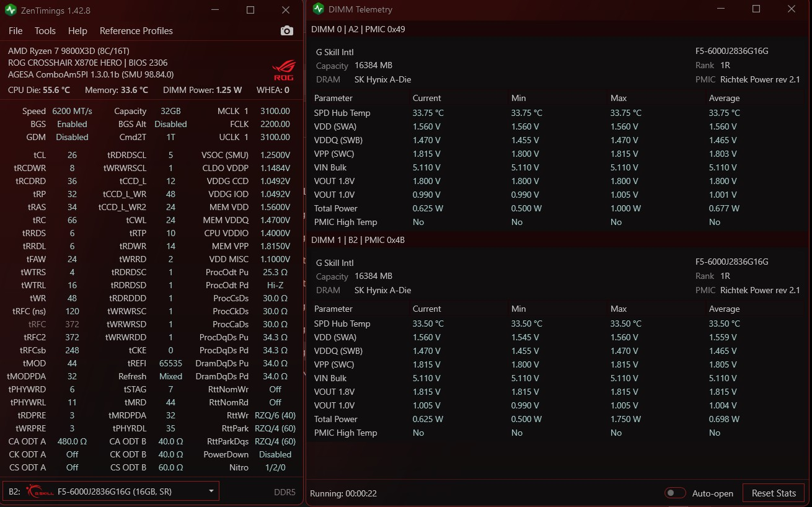
Task: Open the B2 memory module dropdown
Action: 111,492
